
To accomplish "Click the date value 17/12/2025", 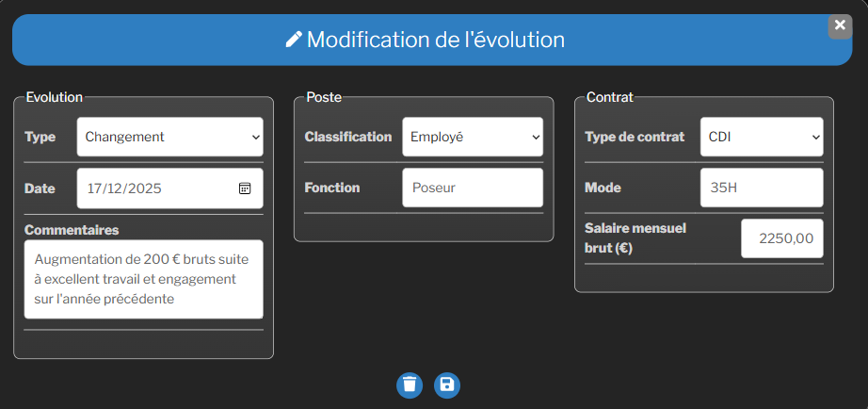I will point(124,188).
